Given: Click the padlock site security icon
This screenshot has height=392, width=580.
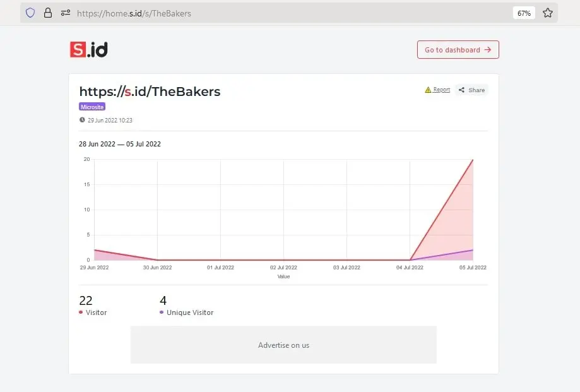Looking at the screenshot, I should [48, 13].
